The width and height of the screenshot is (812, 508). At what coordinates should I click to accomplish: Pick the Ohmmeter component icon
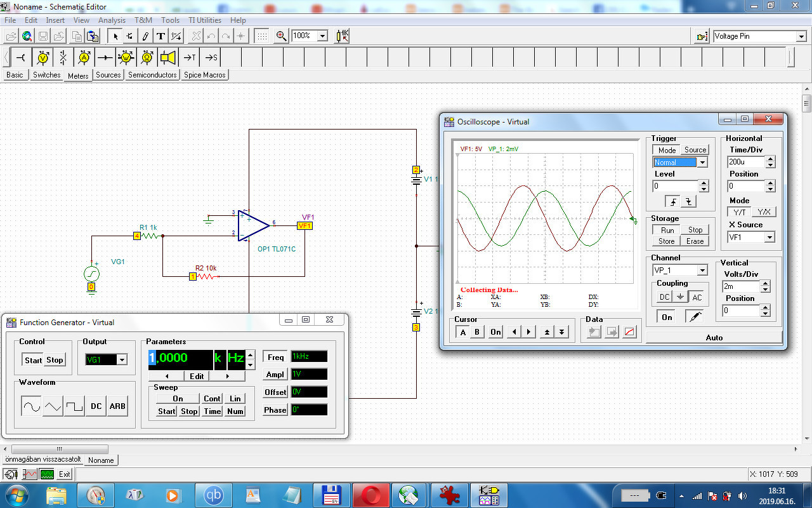(147, 57)
